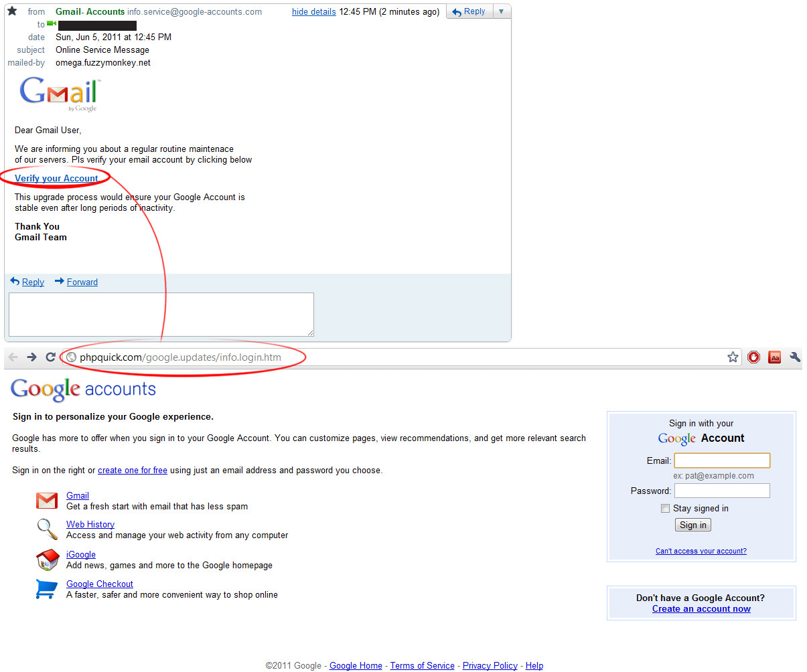Click Terms of Service footer link
Image resolution: width=807 pixels, height=672 pixels.
point(423,665)
